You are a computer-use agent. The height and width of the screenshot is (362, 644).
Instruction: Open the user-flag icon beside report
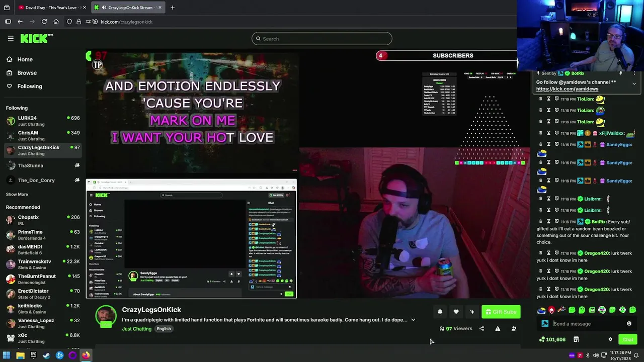click(x=514, y=329)
